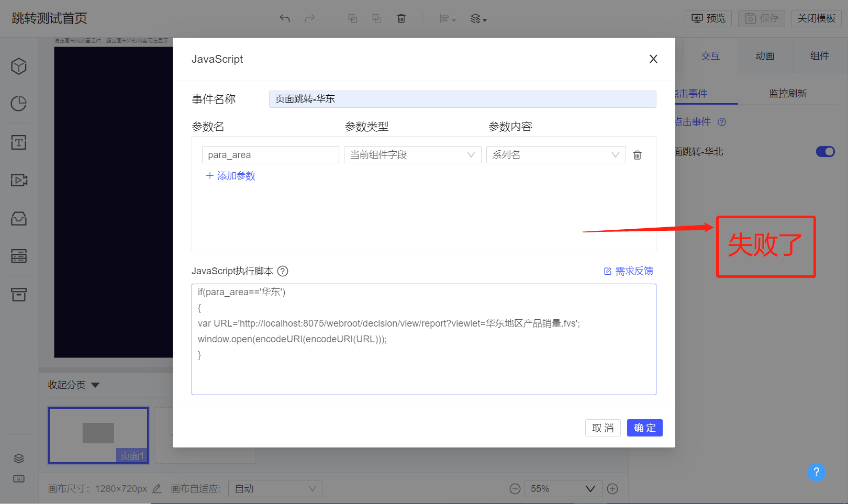Screen dimensions: 848x504
Task: Switch to the 监控刷新 tab
Action: click(x=787, y=94)
